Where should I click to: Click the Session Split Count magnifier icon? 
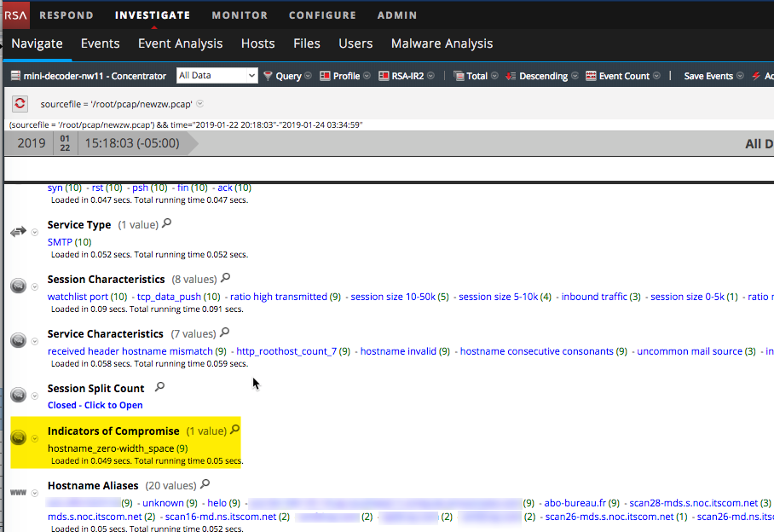(x=159, y=388)
